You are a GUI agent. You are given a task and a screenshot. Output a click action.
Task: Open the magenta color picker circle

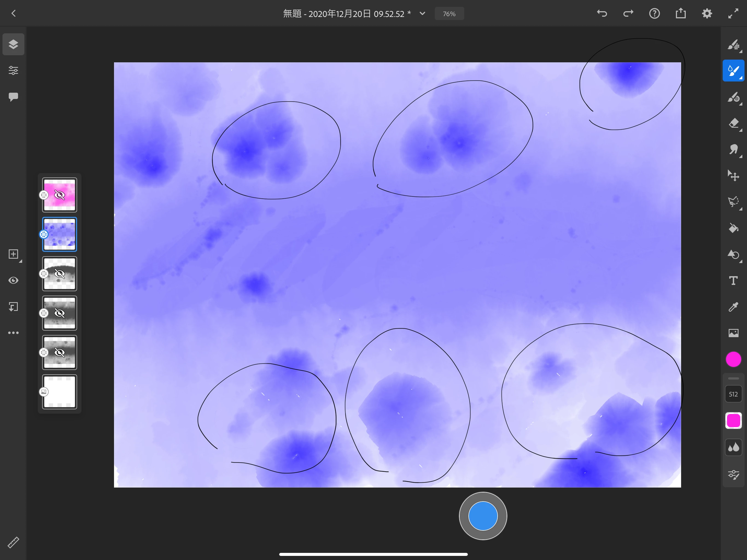click(x=733, y=359)
